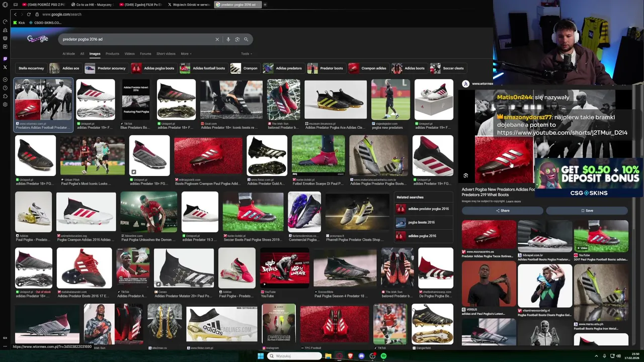Clear the search query with X icon
This screenshot has width=644, height=362.
pos(217,39)
